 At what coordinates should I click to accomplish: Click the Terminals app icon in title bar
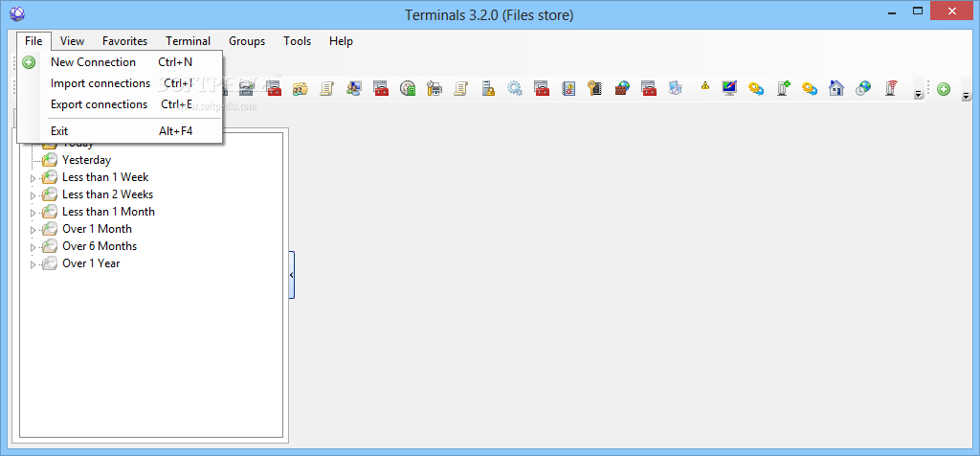coord(17,12)
